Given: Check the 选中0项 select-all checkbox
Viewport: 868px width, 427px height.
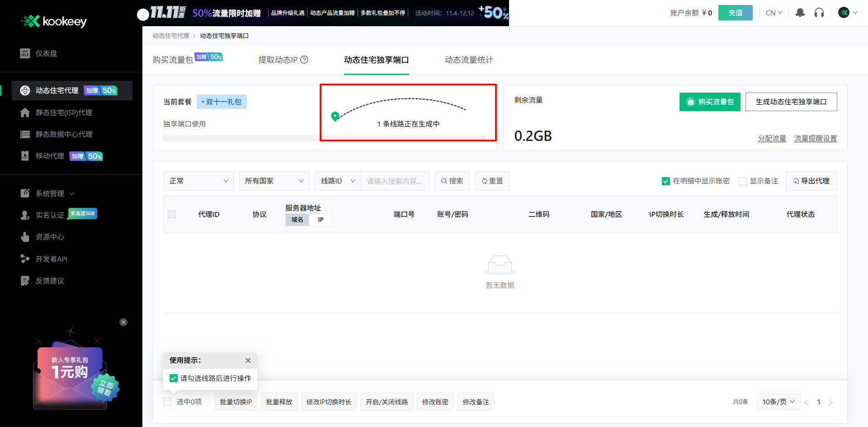Looking at the screenshot, I should click(x=167, y=401).
